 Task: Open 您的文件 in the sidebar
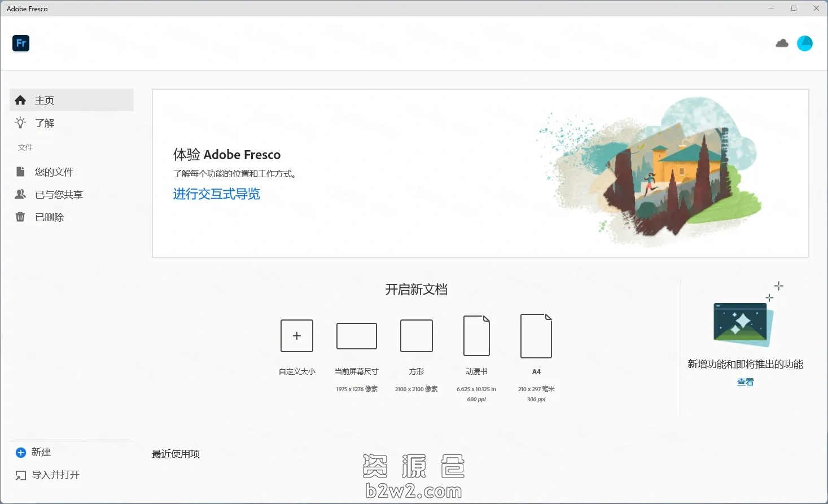(54, 172)
